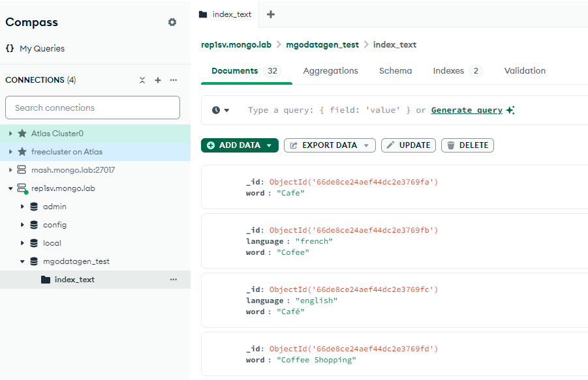Open the EXPORT DATA dropdown arrow

click(x=366, y=145)
